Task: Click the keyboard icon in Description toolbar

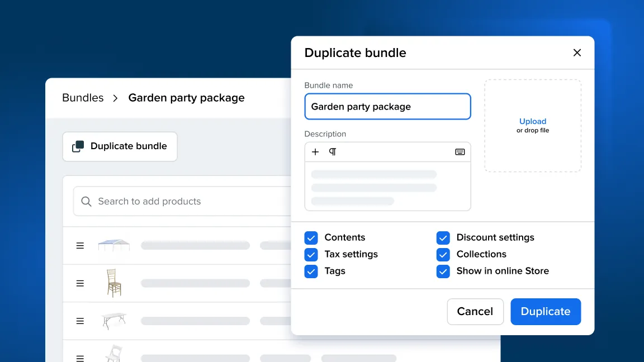Action: [460, 152]
